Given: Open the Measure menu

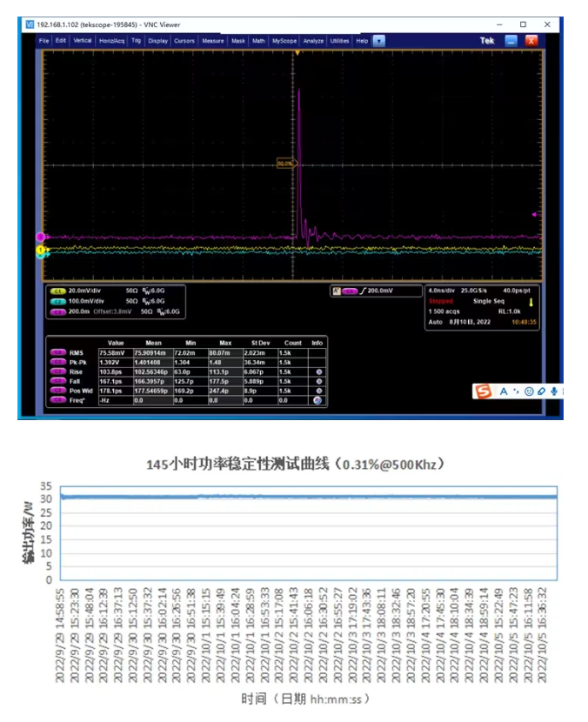Looking at the screenshot, I should tap(212, 41).
